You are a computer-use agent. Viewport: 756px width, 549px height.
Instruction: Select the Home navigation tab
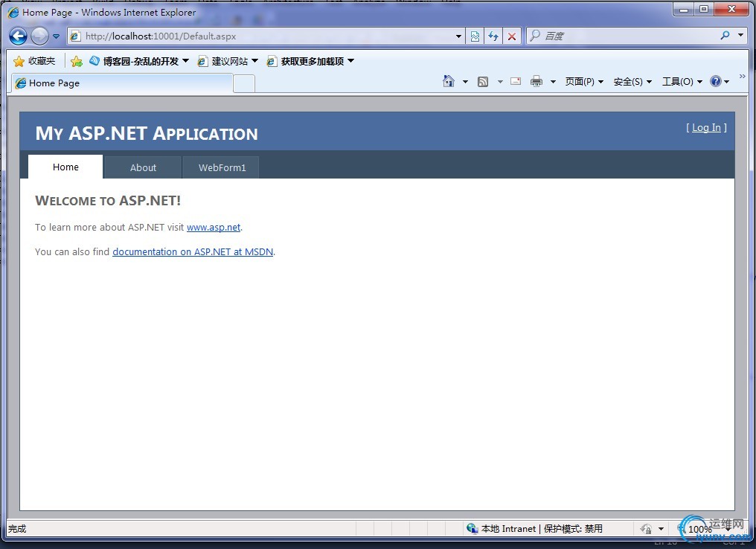(65, 167)
